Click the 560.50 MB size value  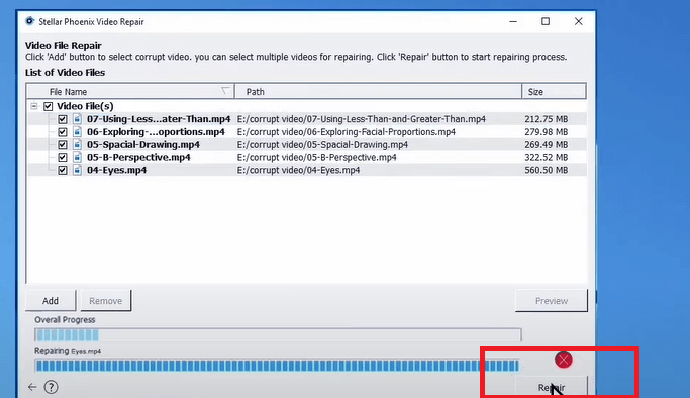pyautogui.click(x=546, y=170)
